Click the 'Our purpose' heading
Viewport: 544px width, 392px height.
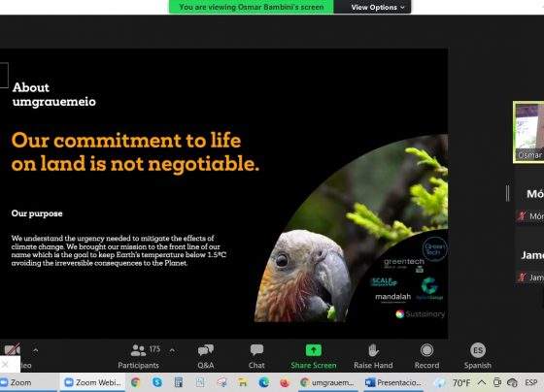click(37, 213)
